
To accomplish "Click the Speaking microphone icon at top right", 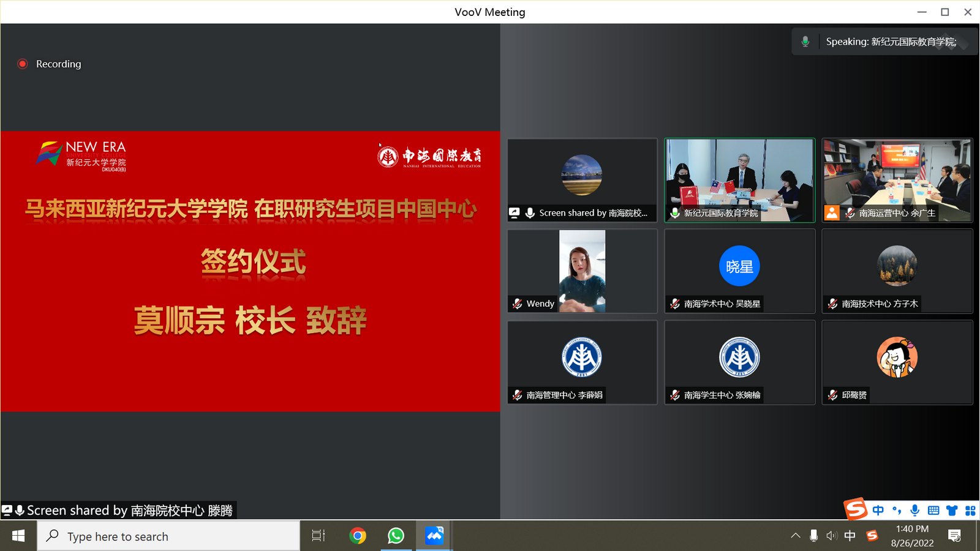I will (x=805, y=42).
